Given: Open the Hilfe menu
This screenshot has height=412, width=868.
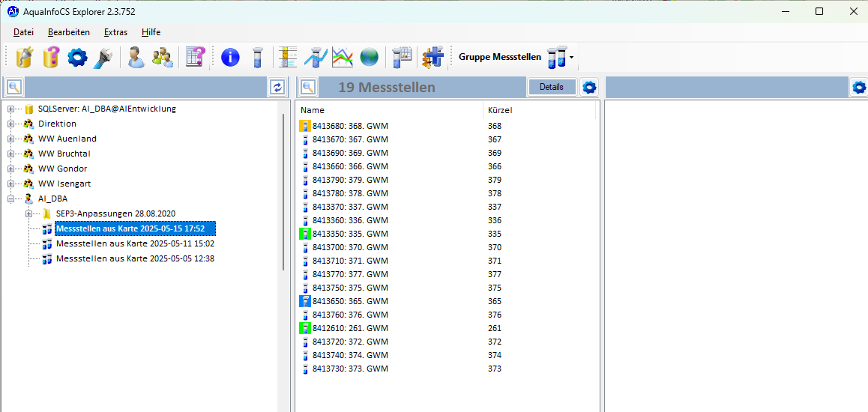Looking at the screenshot, I should coord(151,32).
